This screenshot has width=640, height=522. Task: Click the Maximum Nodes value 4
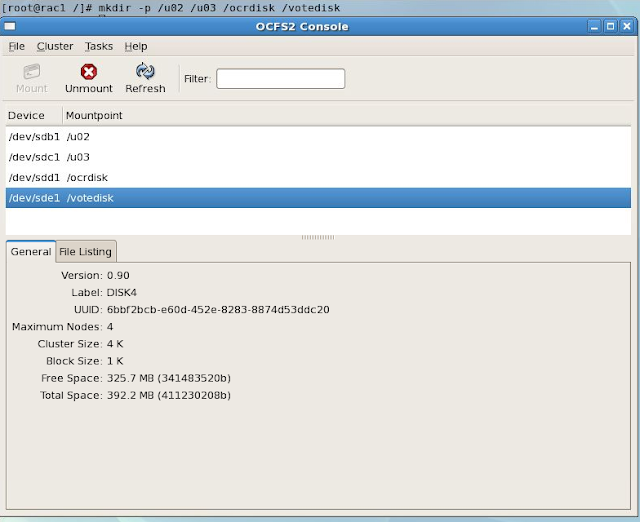pos(110,327)
